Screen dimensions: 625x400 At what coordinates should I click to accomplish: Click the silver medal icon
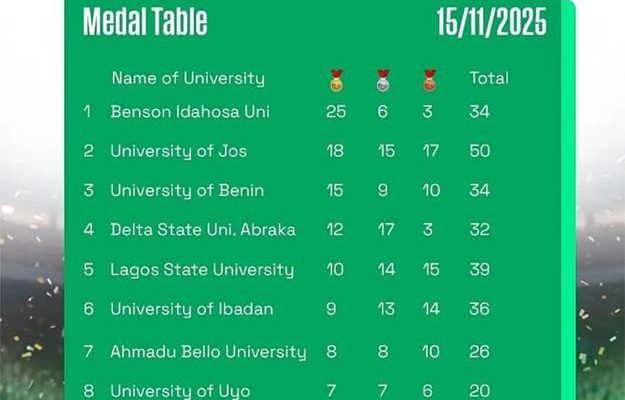click(382, 78)
